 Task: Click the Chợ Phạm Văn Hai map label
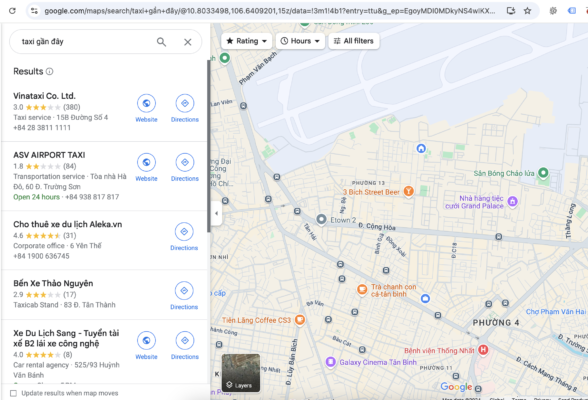click(556, 312)
